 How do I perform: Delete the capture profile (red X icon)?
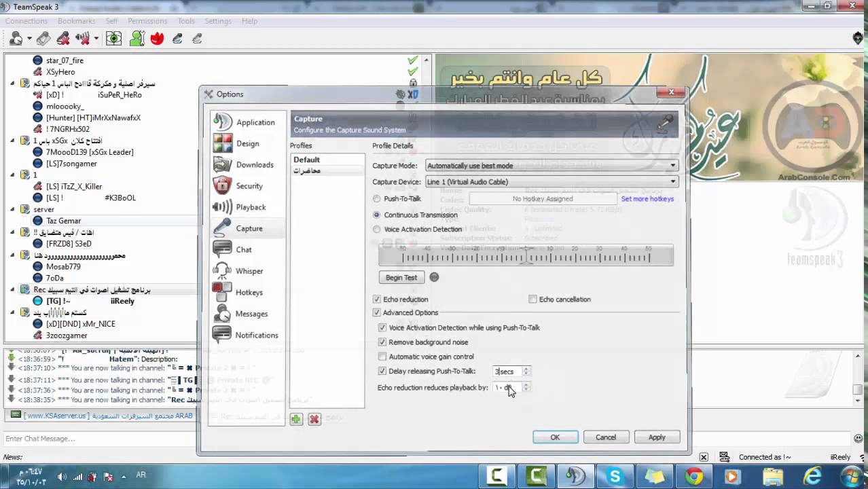(314, 419)
